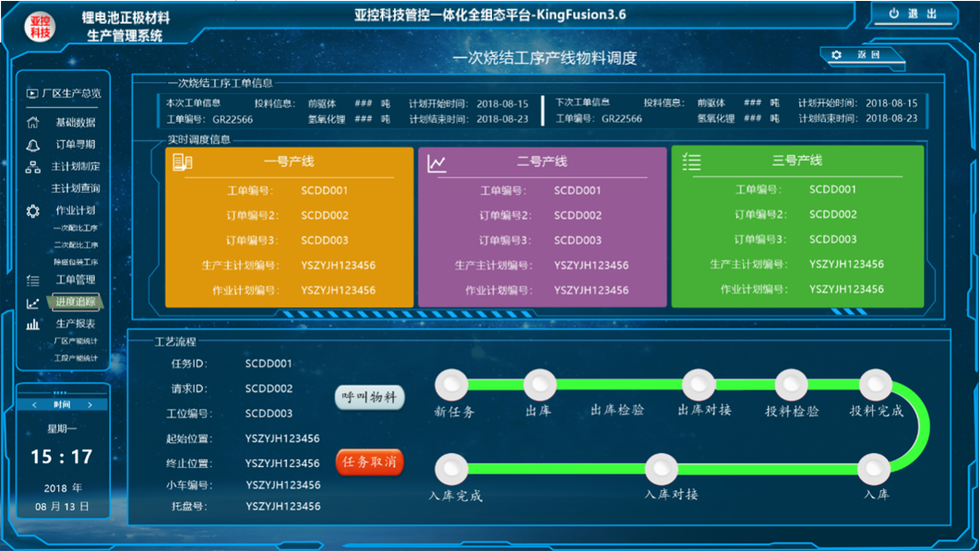Click 下次工单 计划结束时间 2018-08-23

891,118
